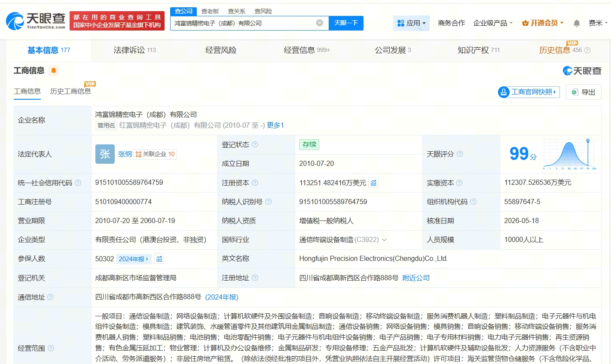Open the chart icon beside 参保人数 2024年报

tap(159, 259)
